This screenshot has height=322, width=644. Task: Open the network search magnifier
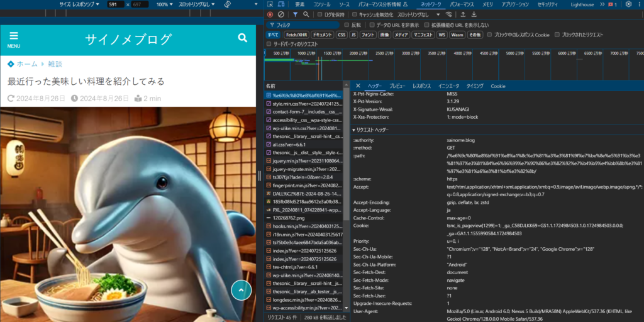[306, 14]
